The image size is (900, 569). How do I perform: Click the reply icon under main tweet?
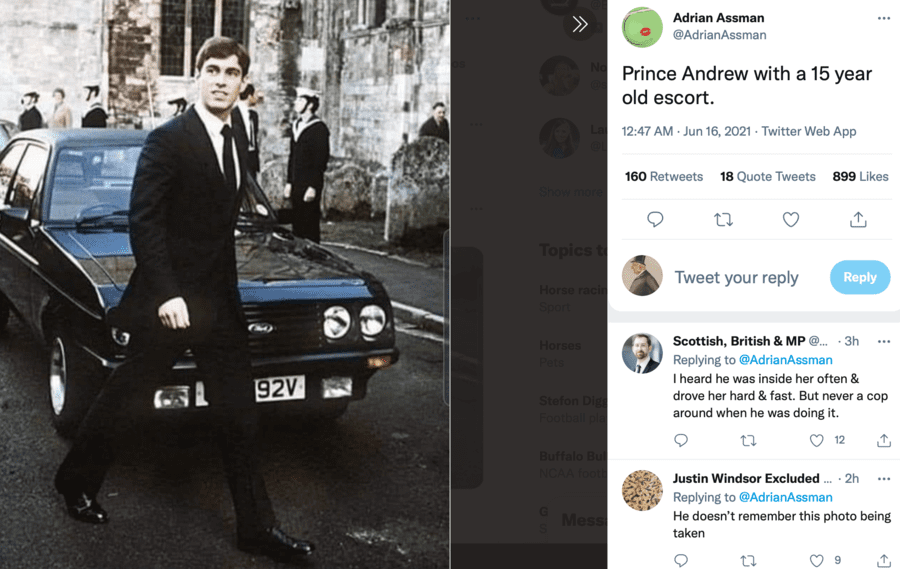(x=655, y=219)
